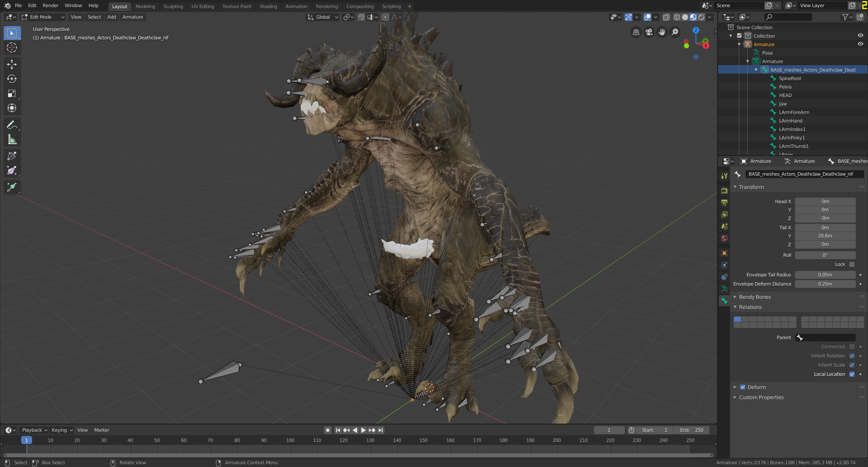Screen dimensions: 868x467
Task: Toggle the Connected checkbox
Action: pyautogui.click(x=852, y=347)
